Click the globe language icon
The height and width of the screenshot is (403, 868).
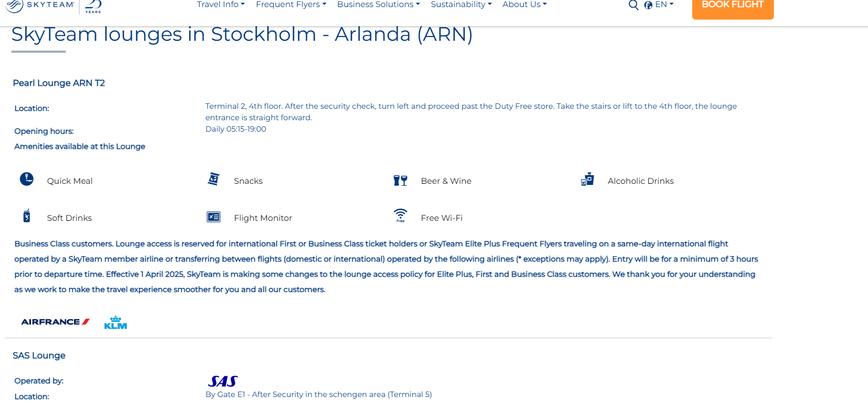tap(648, 5)
